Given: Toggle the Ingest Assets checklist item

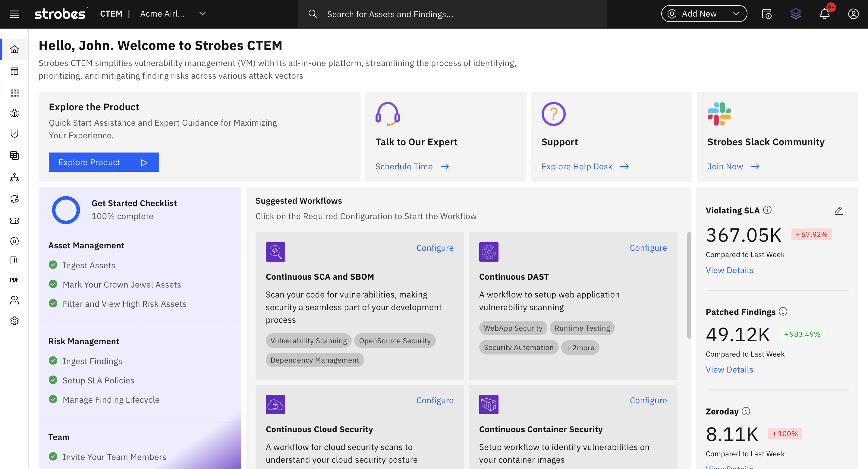Looking at the screenshot, I should point(53,265).
